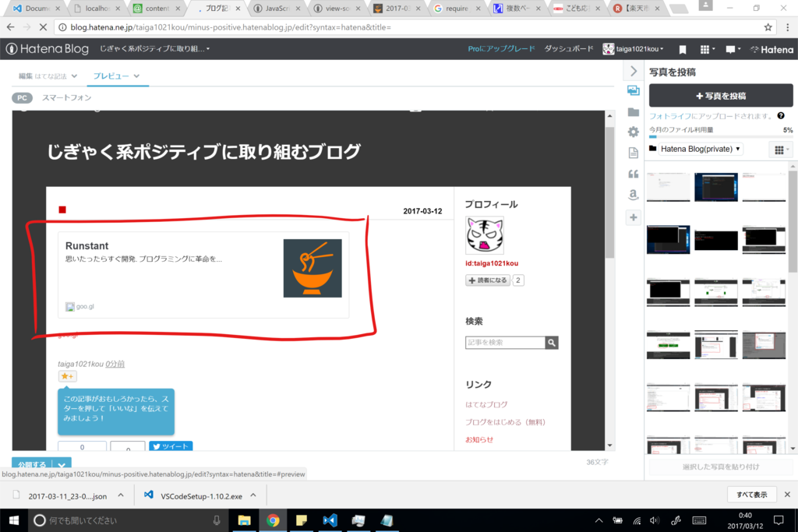Click the 記事を検索 search field
This screenshot has width=798, height=532.
(x=505, y=343)
